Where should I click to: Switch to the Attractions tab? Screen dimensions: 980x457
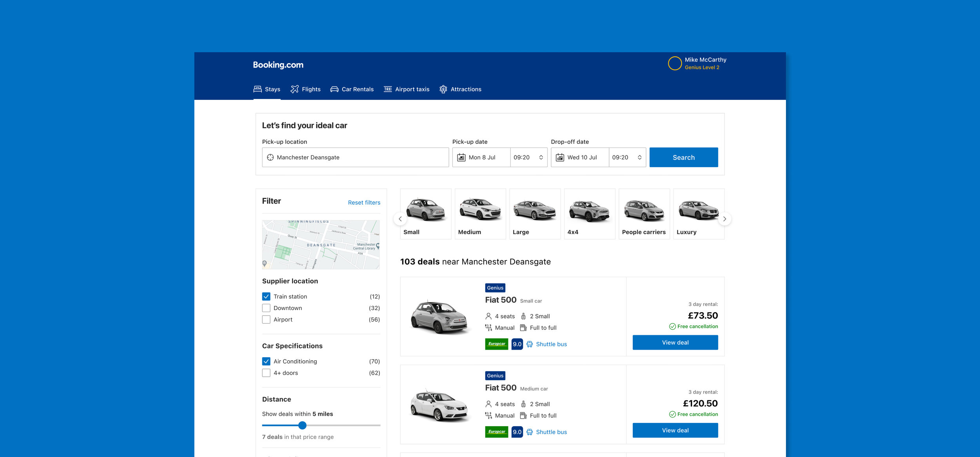pyautogui.click(x=460, y=89)
